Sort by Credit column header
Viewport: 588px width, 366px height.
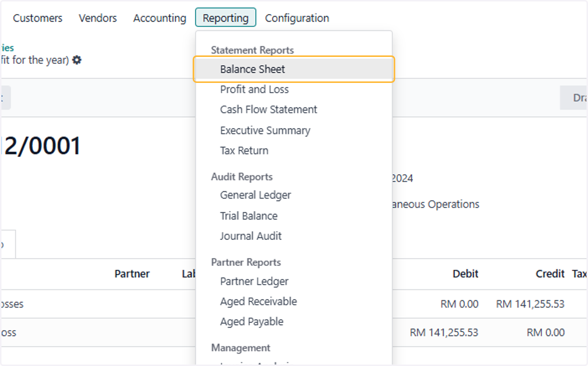point(550,274)
